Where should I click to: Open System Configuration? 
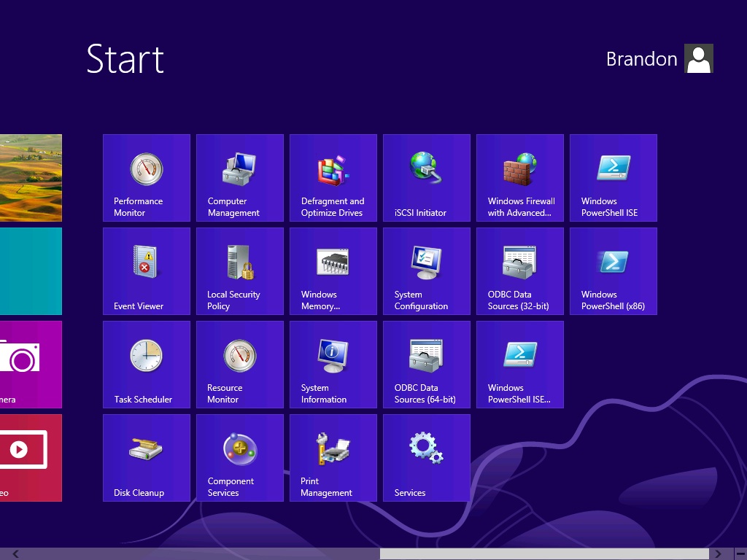pos(426,271)
